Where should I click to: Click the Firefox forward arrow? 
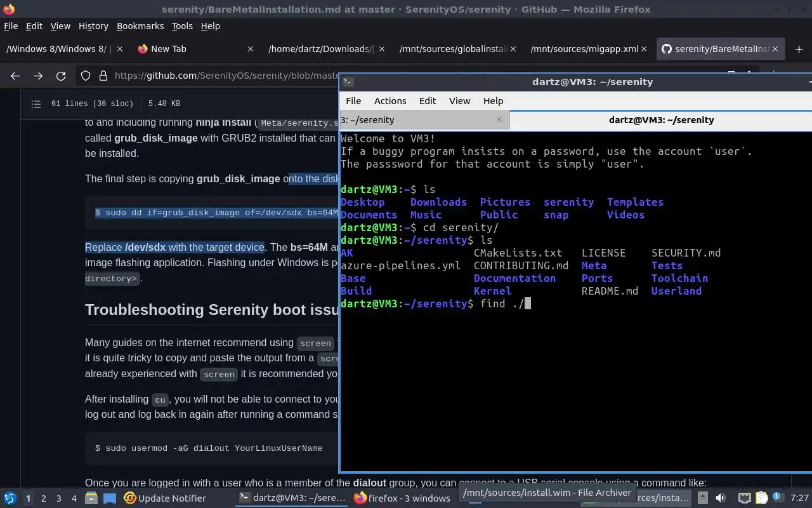click(38, 76)
